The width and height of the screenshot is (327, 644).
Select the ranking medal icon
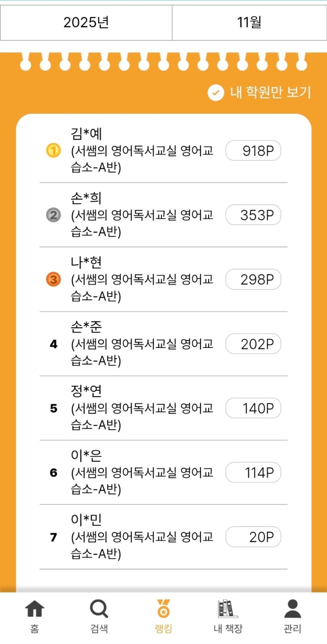click(163, 609)
